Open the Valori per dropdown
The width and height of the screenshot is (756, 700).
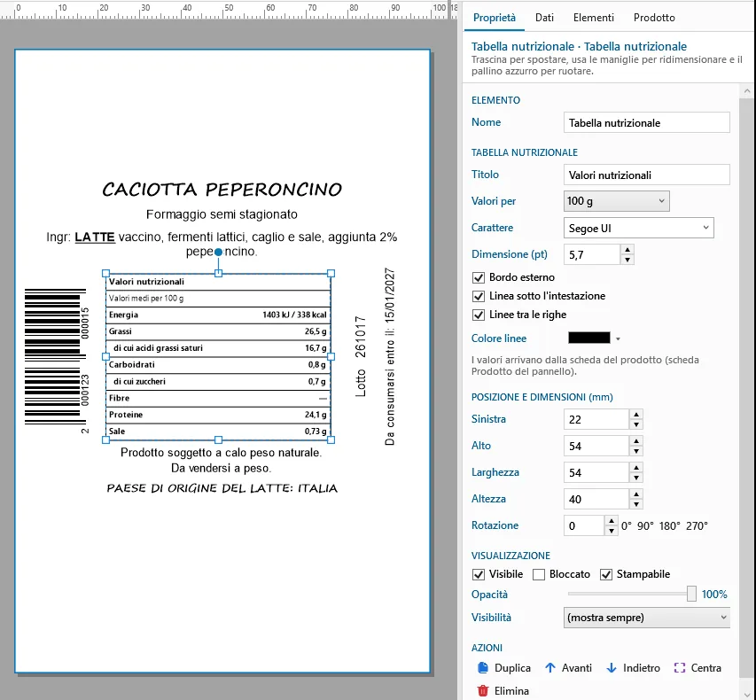(x=616, y=201)
